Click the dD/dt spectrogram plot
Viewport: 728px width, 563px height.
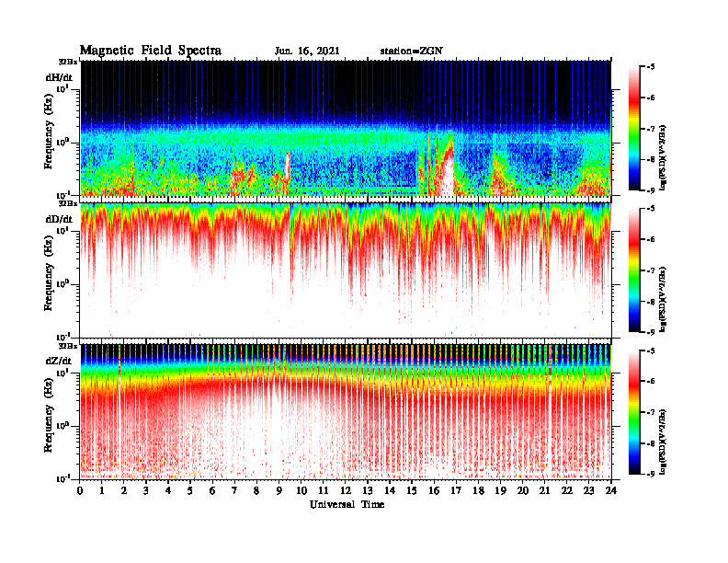(x=346, y=270)
